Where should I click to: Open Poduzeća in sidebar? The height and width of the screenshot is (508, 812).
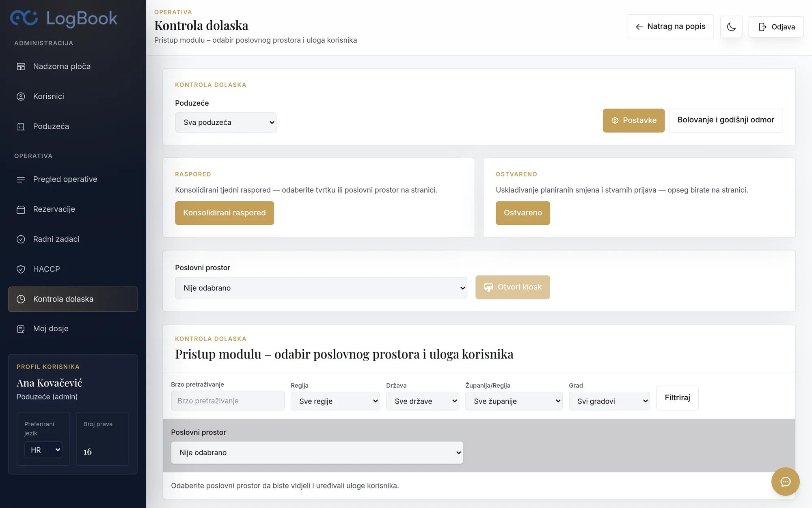(x=73, y=126)
